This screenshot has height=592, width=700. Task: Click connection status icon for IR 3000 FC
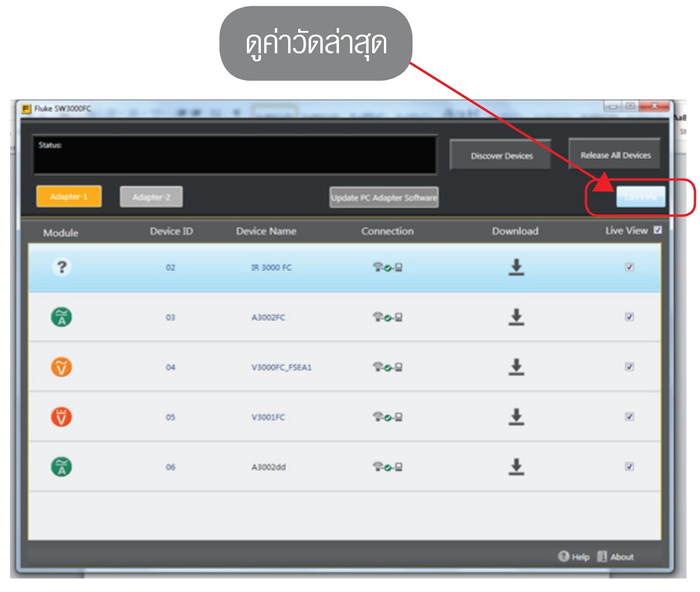(x=387, y=268)
